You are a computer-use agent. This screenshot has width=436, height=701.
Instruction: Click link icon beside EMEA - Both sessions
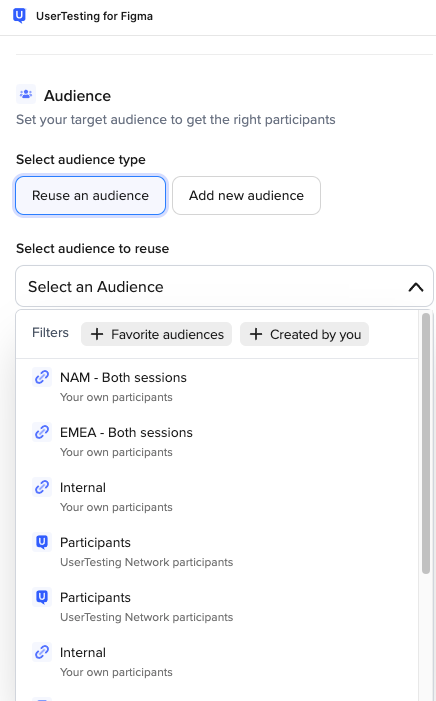tap(42, 432)
